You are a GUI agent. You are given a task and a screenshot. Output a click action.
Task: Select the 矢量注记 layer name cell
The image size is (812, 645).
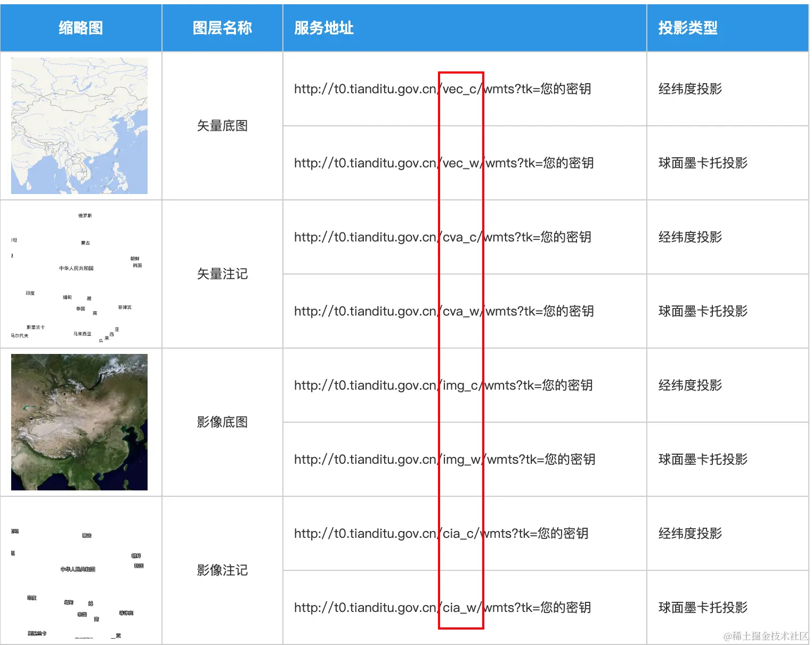click(x=222, y=274)
